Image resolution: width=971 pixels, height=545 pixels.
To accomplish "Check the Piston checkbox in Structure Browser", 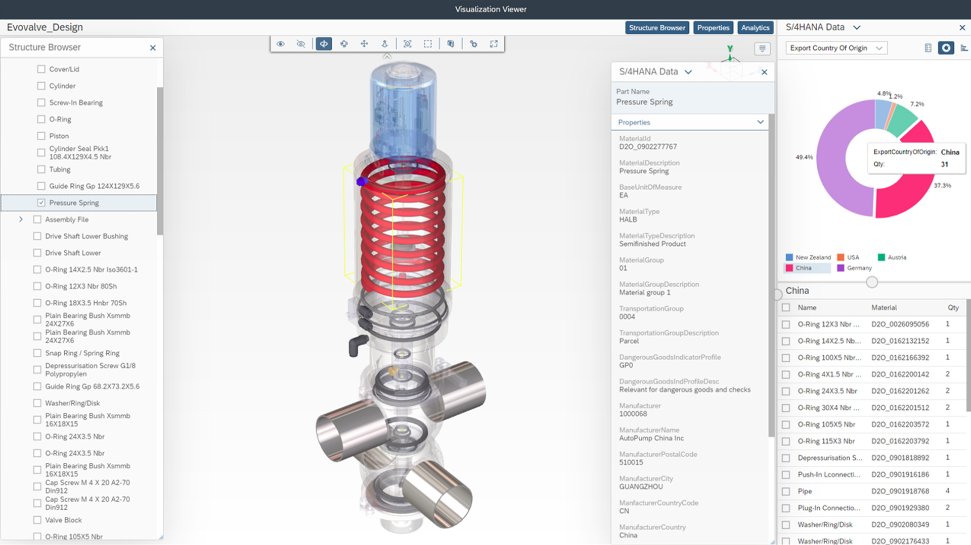I will pyautogui.click(x=41, y=136).
